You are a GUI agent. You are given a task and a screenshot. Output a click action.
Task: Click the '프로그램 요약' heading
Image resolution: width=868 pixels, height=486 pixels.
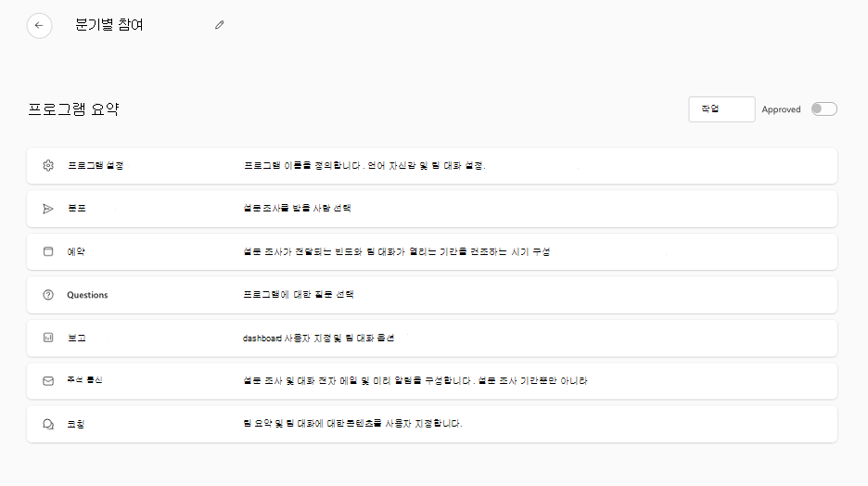73,109
